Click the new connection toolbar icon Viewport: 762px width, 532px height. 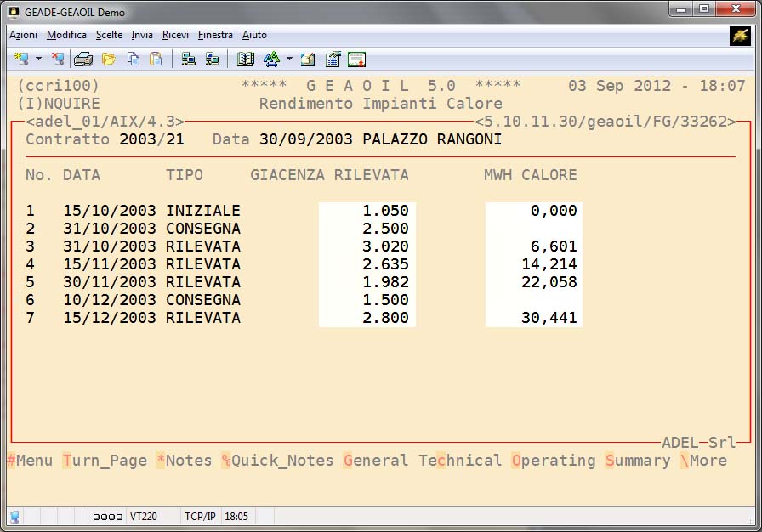pyautogui.click(x=21, y=59)
